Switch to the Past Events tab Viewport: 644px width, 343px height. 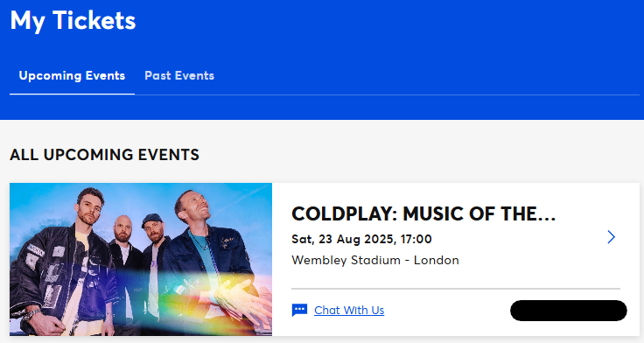pyautogui.click(x=179, y=75)
